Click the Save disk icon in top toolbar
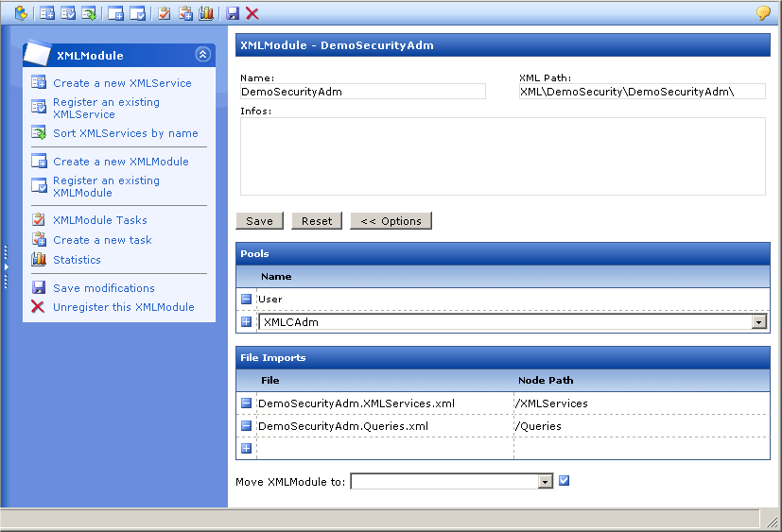Screen dimensions: 782x532 point(233,13)
